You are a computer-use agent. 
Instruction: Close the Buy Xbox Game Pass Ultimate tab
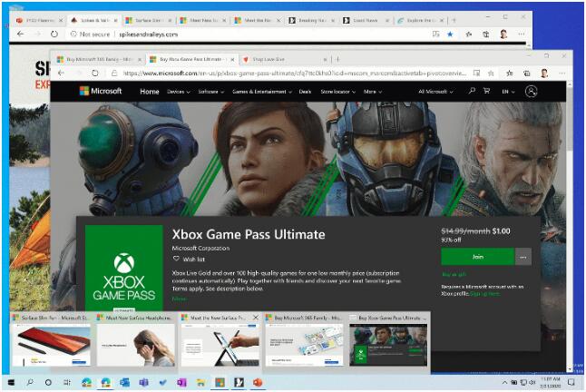click(232, 59)
